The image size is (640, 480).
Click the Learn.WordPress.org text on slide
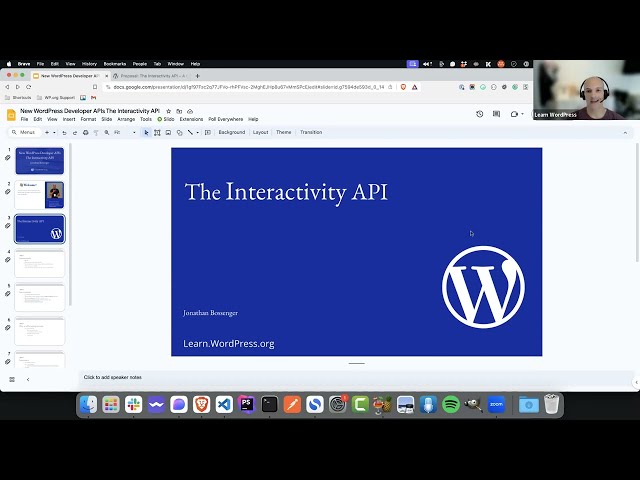pos(229,344)
